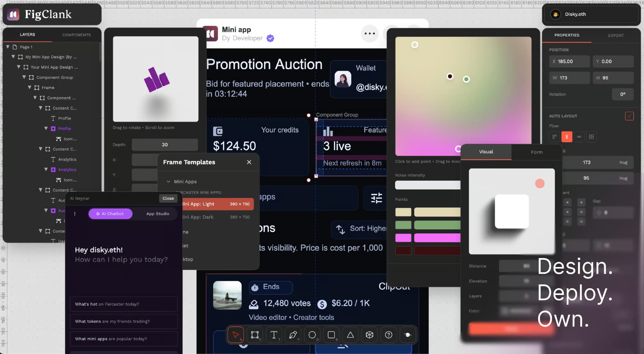Collapse the Mini Apps template section
Image resolution: width=644 pixels, height=354 pixels.
tap(168, 182)
